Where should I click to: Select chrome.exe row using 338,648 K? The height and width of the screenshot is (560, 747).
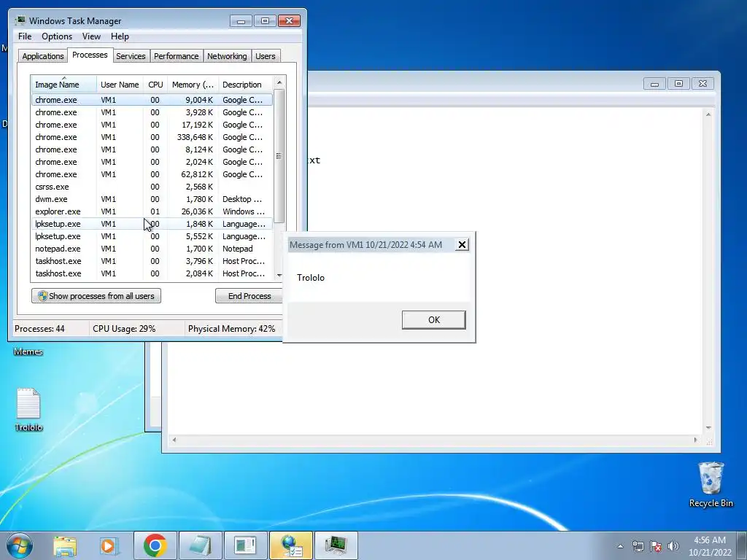152,137
